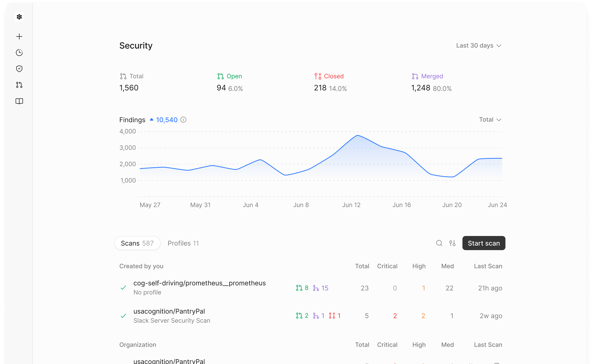The image size is (593, 364).
Task: Click the Jun 12 chart axis label
Action: pos(351,205)
